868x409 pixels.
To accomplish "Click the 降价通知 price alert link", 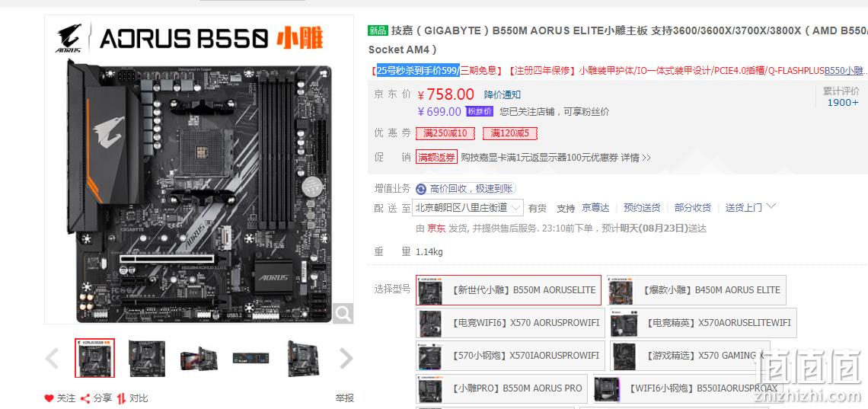I will [x=502, y=94].
